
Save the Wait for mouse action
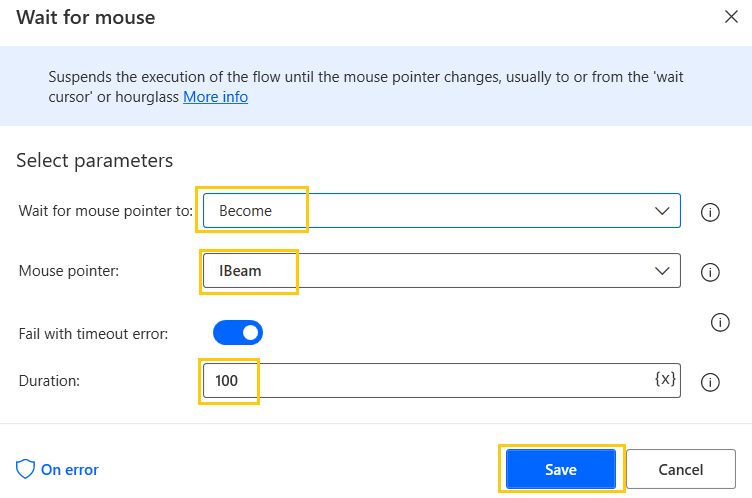point(560,469)
